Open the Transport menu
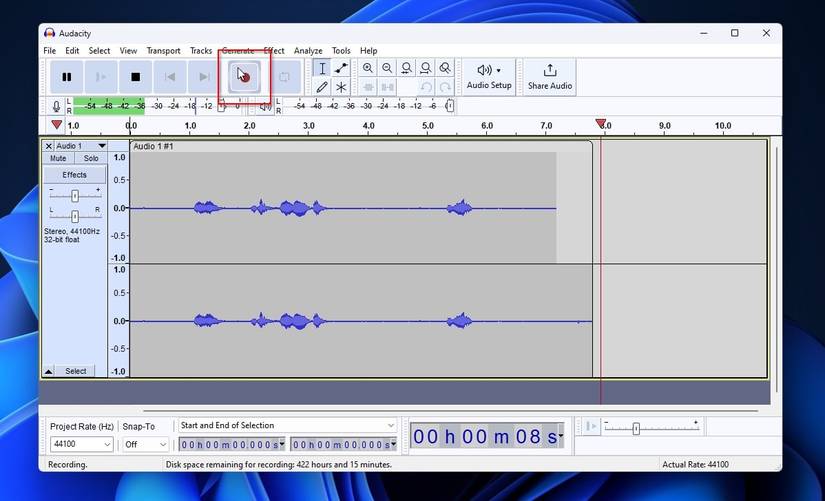This screenshot has height=501, width=825. 163,51
